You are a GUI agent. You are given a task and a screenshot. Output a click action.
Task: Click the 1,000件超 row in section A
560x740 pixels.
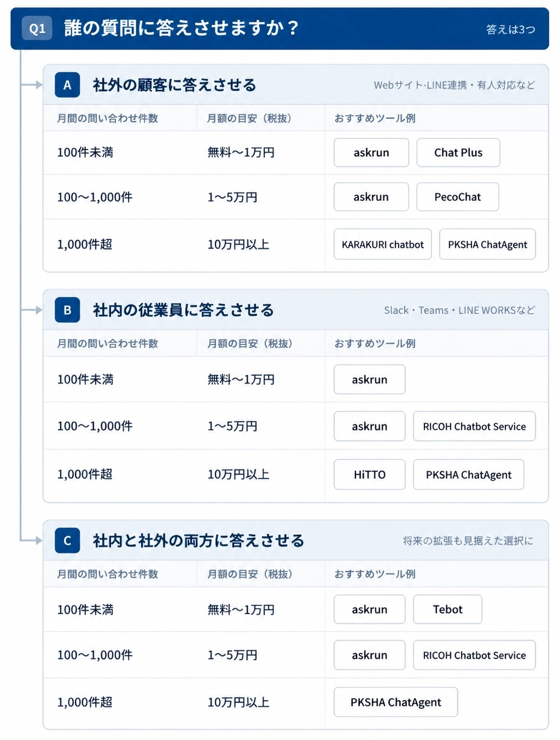coord(296,245)
